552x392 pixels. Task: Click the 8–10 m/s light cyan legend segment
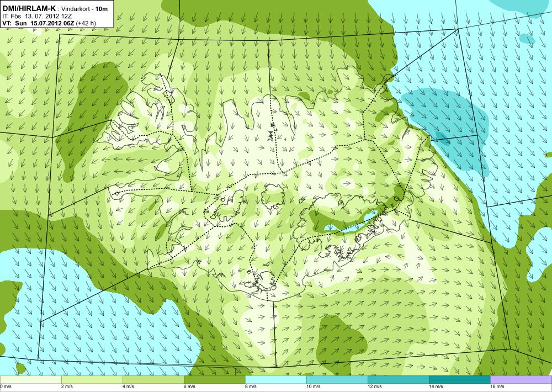coord(275,380)
